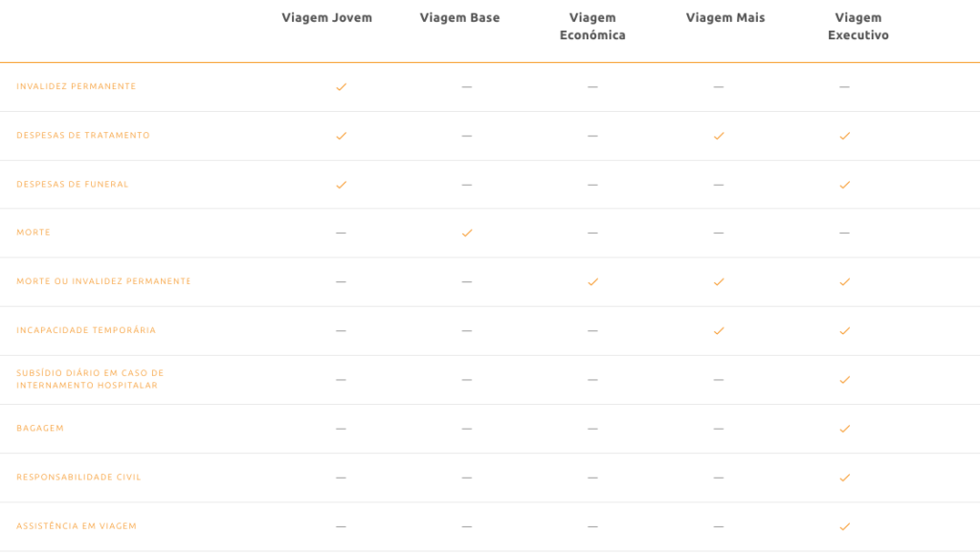Click the Despesas de Funeral checkmark under Viagem Executivo

[x=844, y=185]
